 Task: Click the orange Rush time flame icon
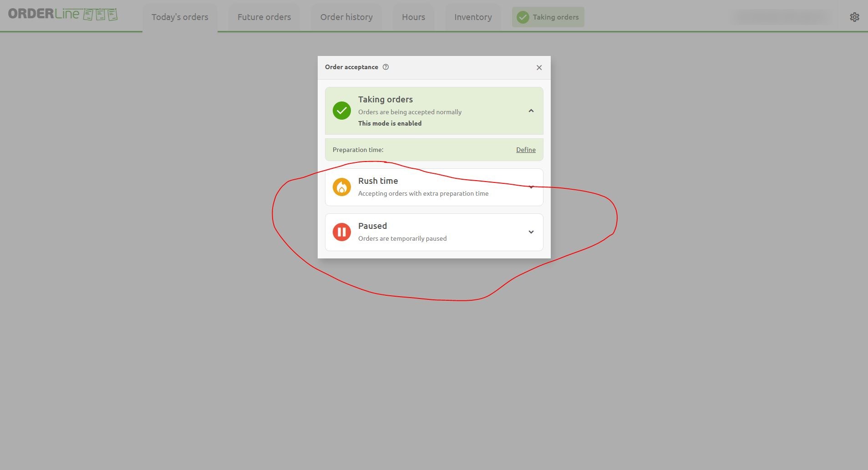click(341, 187)
